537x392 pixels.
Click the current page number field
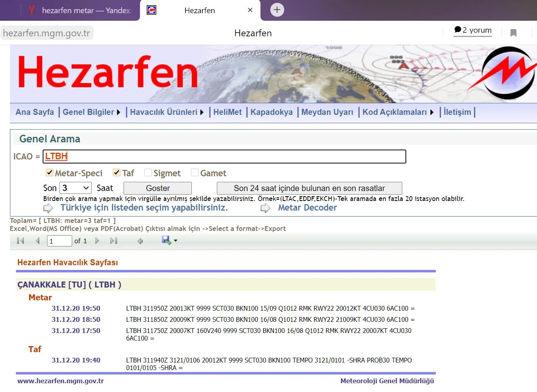tap(59, 241)
